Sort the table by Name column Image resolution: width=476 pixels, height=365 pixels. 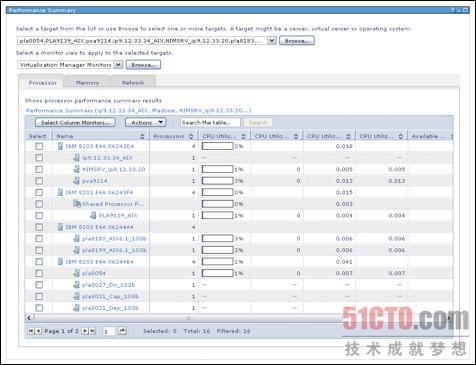pyautogui.click(x=142, y=136)
